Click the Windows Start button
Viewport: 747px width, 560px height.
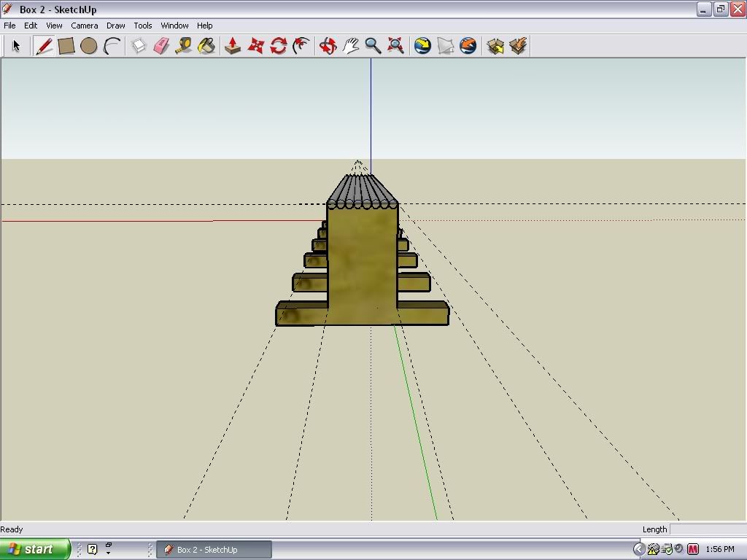34,549
